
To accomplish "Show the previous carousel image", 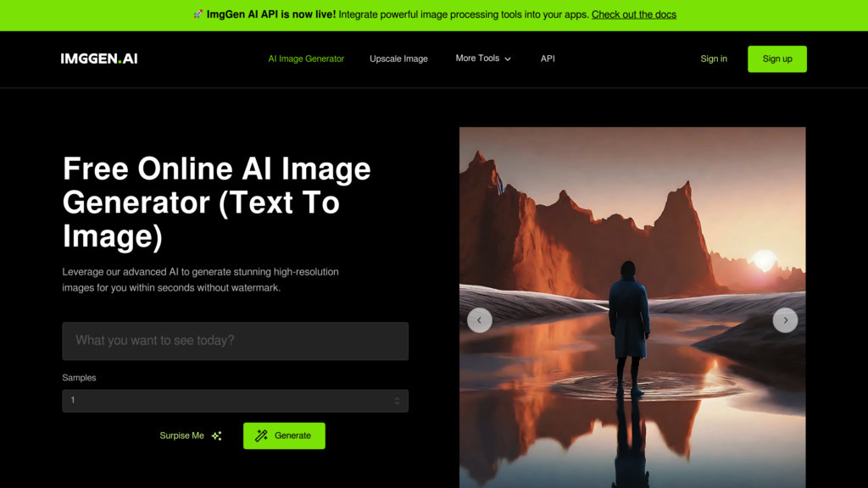I will (480, 319).
